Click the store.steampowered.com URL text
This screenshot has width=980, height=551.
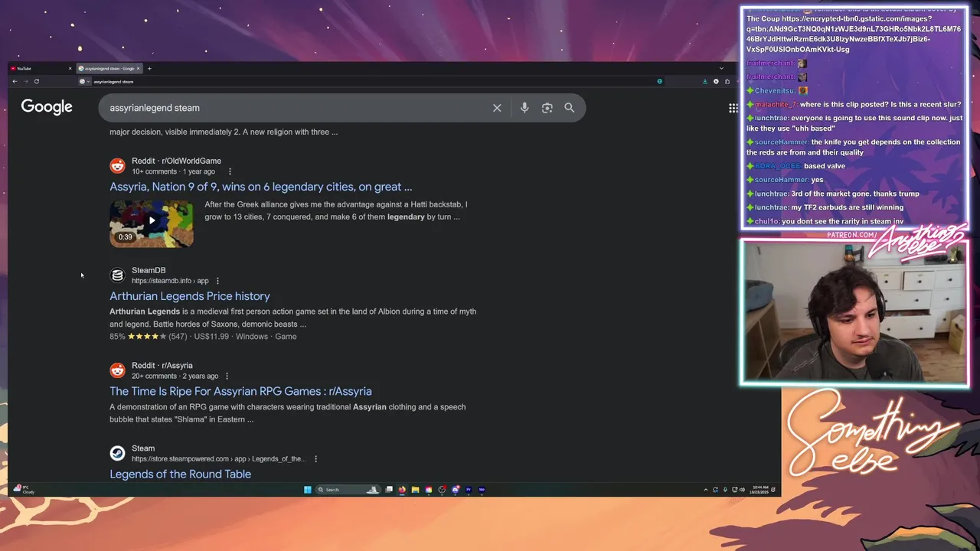click(x=219, y=459)
